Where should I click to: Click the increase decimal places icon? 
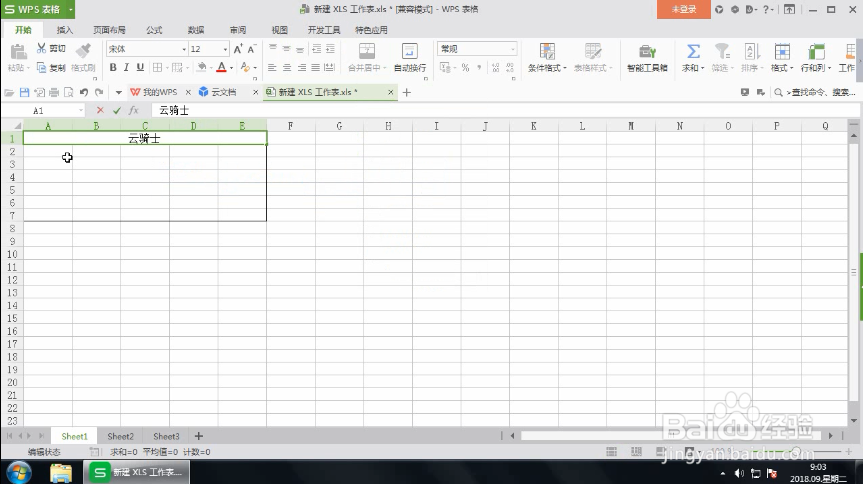point(495,68)
